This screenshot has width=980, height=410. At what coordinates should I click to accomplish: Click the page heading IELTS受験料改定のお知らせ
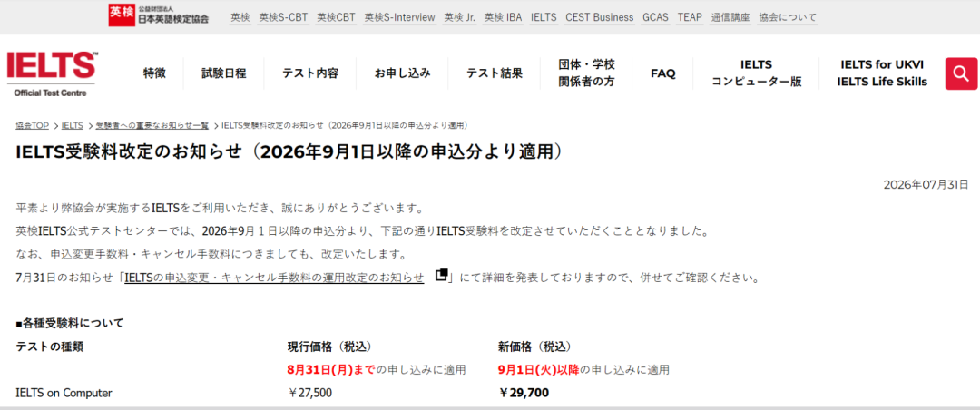[x=290, y=153]
